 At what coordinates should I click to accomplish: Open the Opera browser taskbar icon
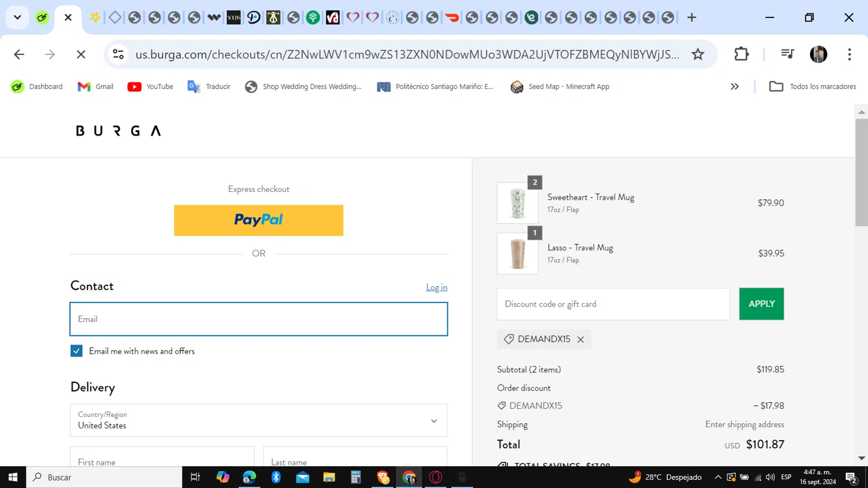point(436,477)
